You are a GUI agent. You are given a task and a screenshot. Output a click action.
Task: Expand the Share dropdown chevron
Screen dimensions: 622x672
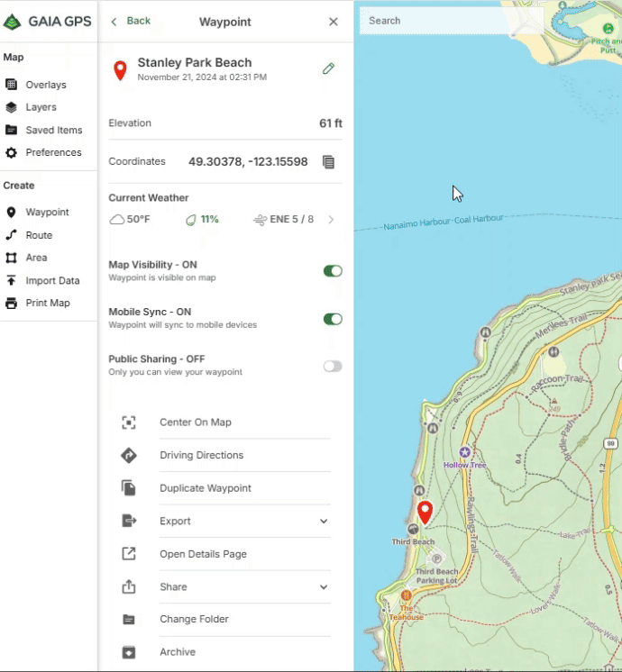(324, 587)
